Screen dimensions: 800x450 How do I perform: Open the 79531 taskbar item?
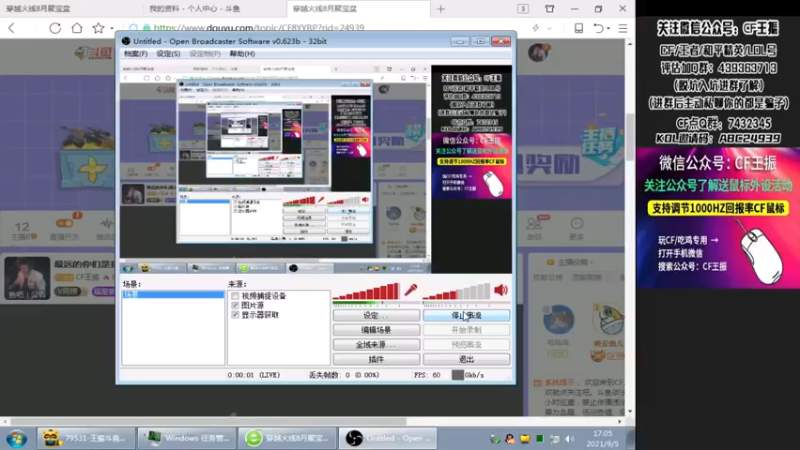pos(85,438)
